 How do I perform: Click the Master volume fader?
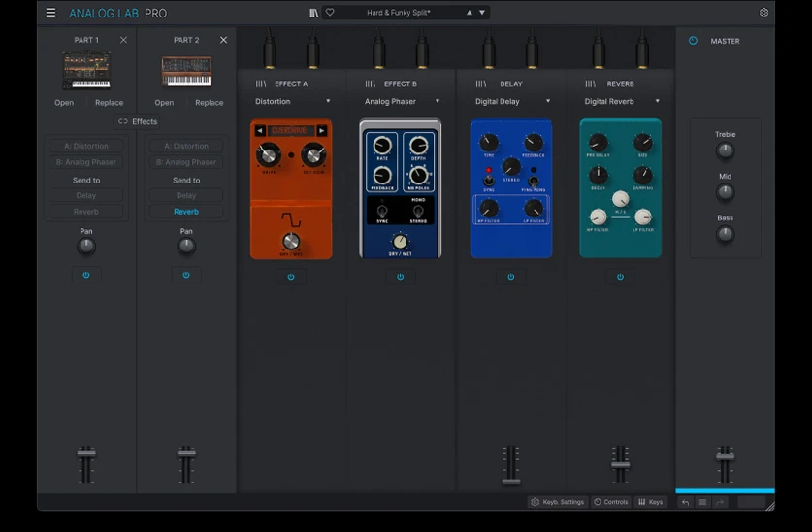pyautogui.click(x=725, y=456)
